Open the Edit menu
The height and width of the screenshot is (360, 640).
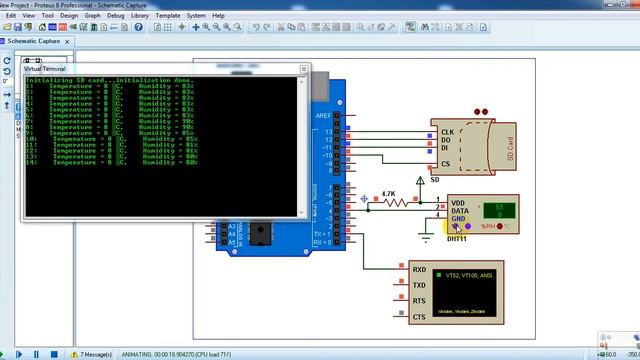pyautogui.click(x=11, y=16)
